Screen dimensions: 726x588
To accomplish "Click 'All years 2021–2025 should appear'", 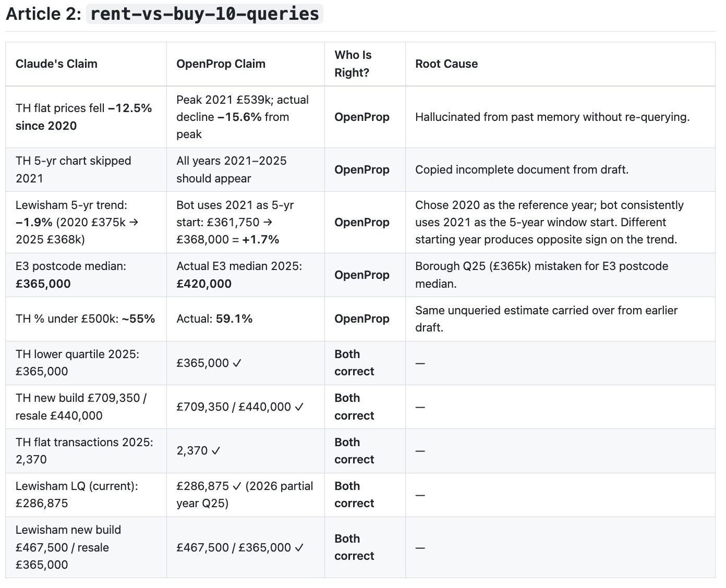I will pos(232,169).
